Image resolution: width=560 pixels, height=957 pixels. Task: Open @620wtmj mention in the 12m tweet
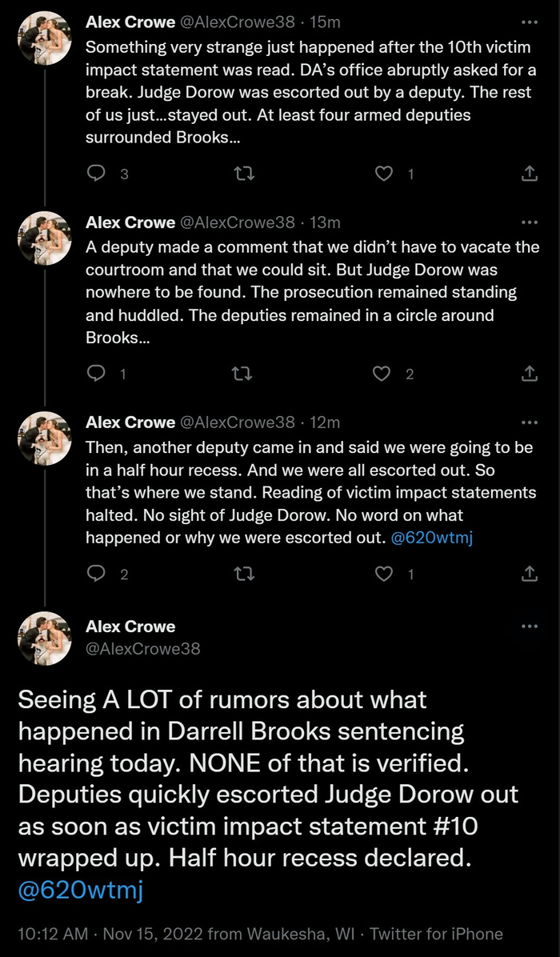click(x=431, y=537)
